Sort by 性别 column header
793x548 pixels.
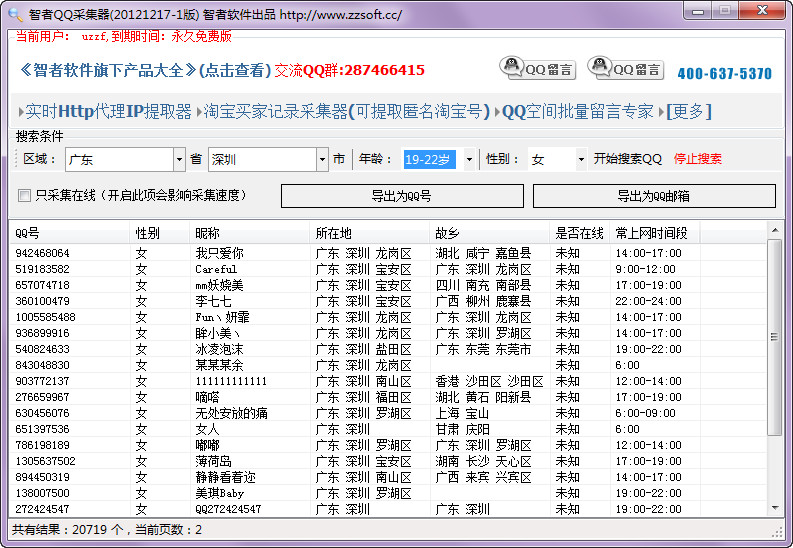pos(159,233)
